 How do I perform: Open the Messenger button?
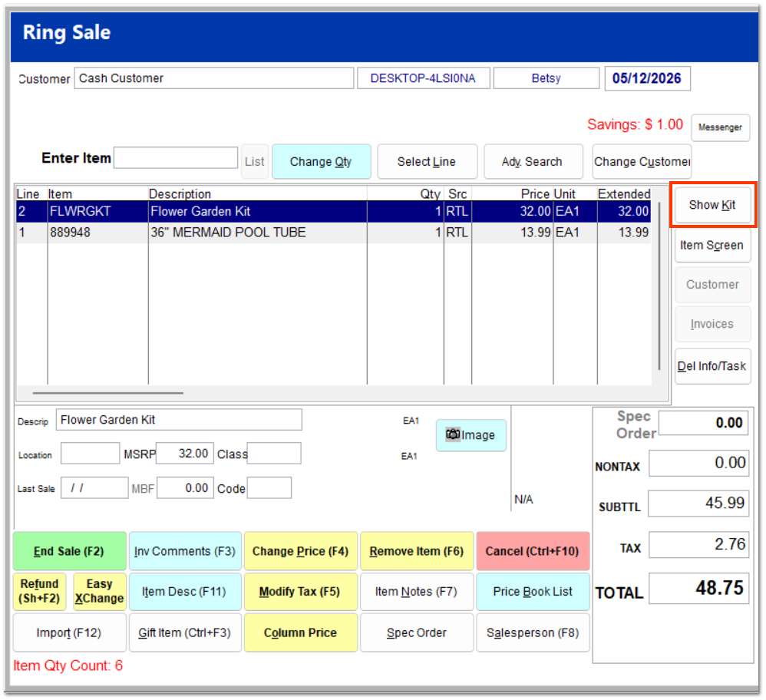coord(720,127)
